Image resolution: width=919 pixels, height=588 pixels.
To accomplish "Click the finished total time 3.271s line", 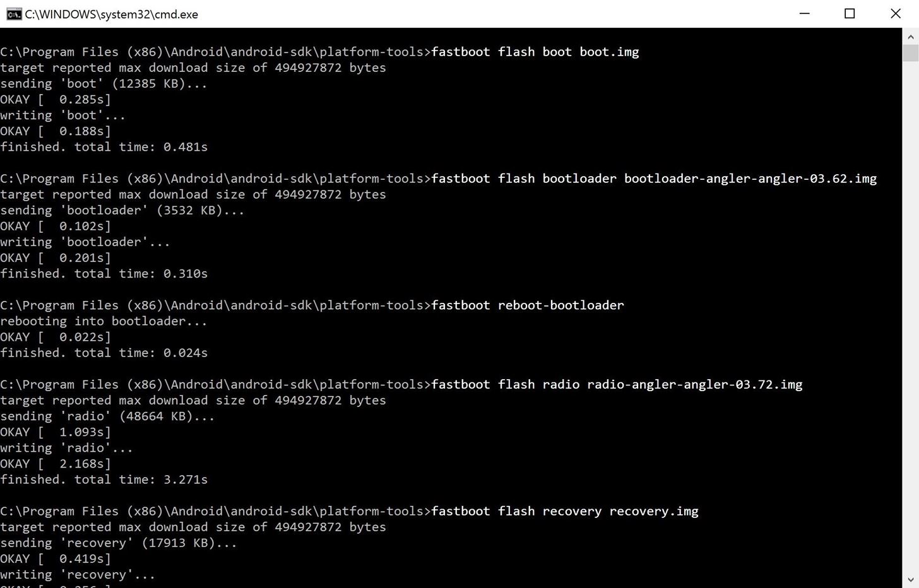I will tap(104, 479).
